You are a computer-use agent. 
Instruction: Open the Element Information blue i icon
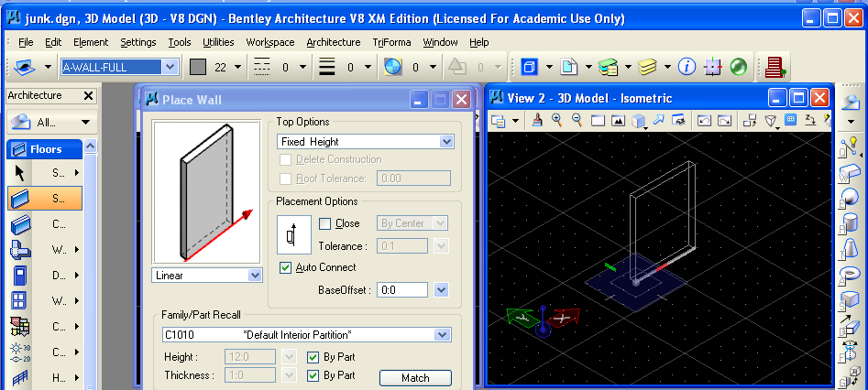pyautogui.click(x=687, y=67)
